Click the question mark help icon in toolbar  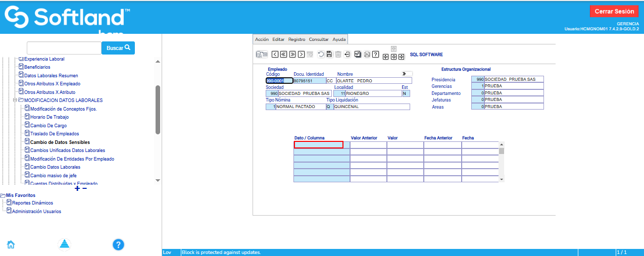click(x=376, y=55)
